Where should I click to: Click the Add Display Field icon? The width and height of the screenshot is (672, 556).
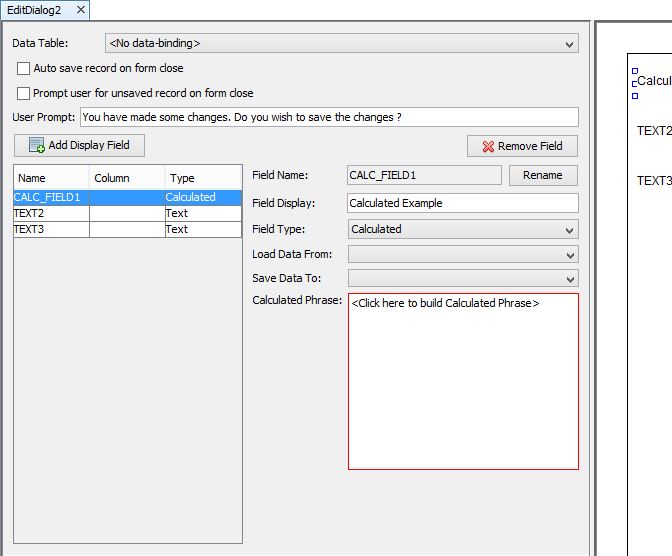click(x=37, y=146)
